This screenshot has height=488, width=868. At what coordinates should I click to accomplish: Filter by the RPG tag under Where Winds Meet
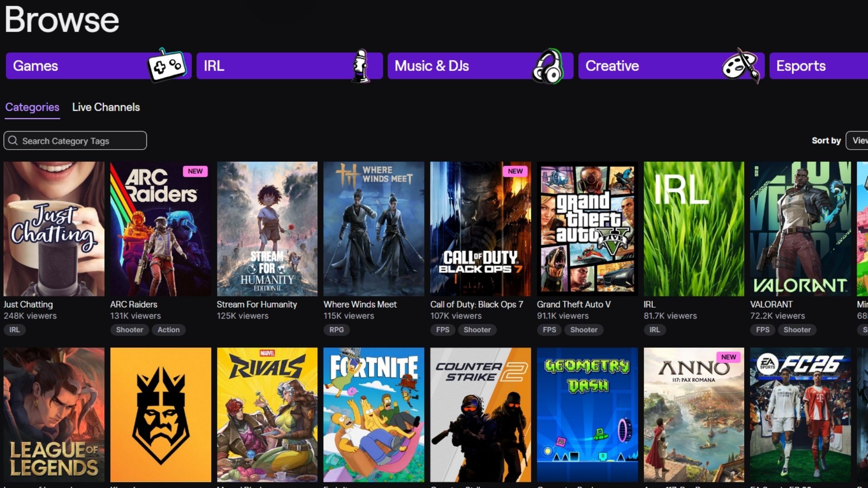coord(336,330)
